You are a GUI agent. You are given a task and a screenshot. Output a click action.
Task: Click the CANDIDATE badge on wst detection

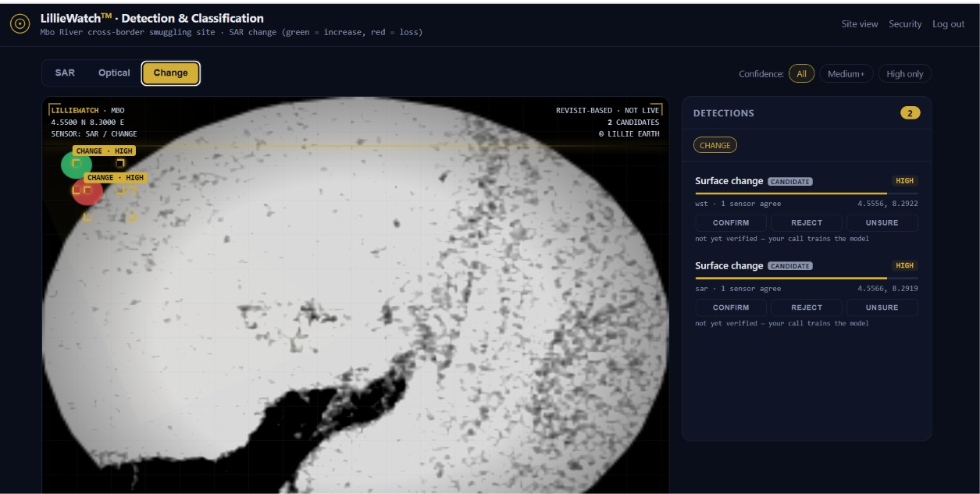[790, 181]
